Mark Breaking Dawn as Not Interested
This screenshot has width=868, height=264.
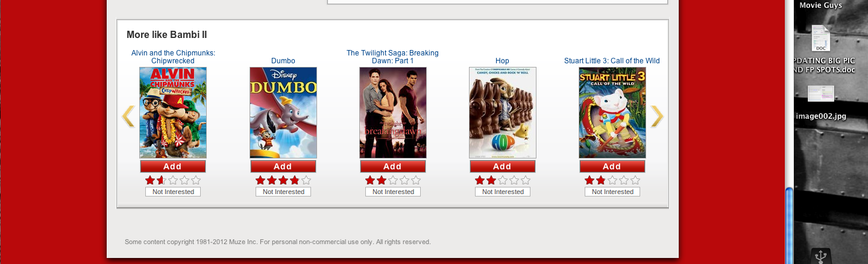[393, 192]
